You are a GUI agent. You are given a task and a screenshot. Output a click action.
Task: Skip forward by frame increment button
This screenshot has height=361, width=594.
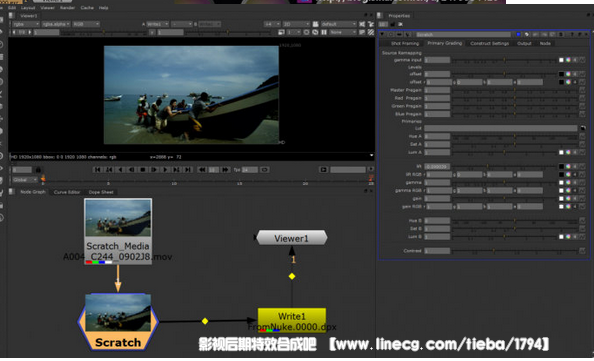pos(225,170)
